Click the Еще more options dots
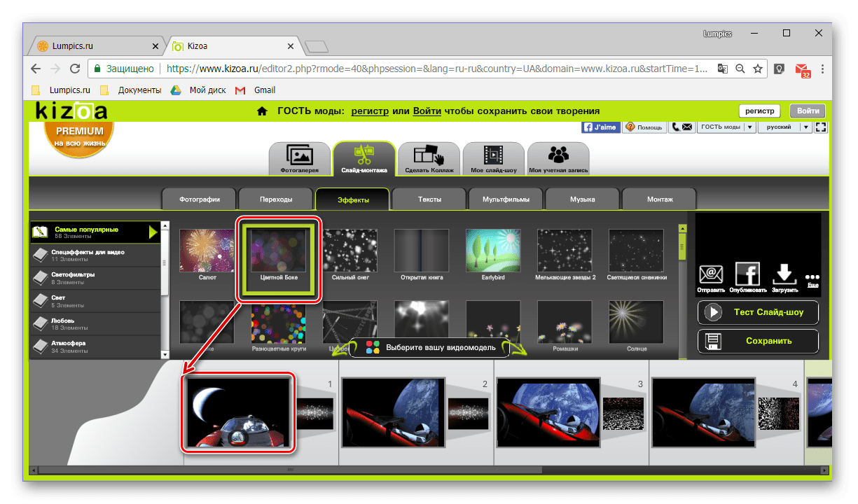858x504 pixels. pyautogui.click(x=812, y=279)
